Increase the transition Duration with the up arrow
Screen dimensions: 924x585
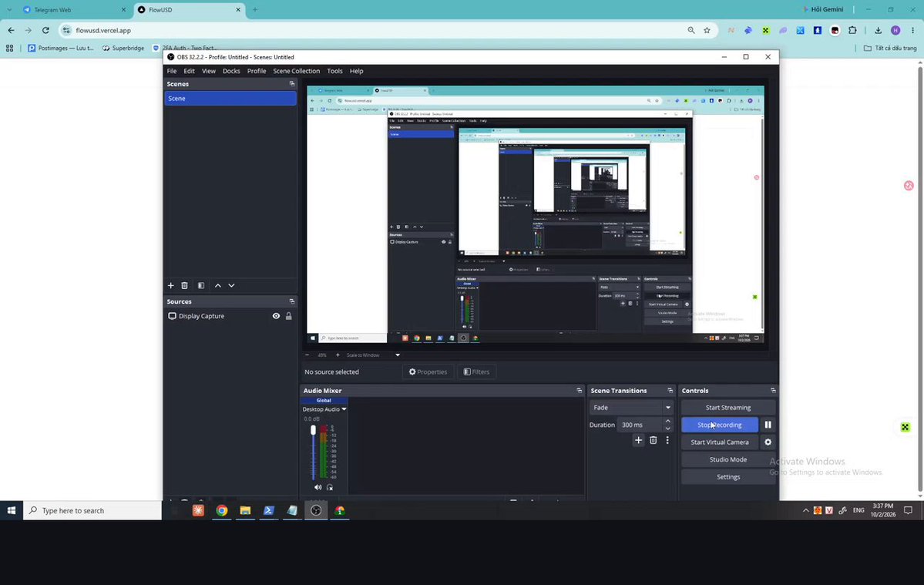[667, 422]
